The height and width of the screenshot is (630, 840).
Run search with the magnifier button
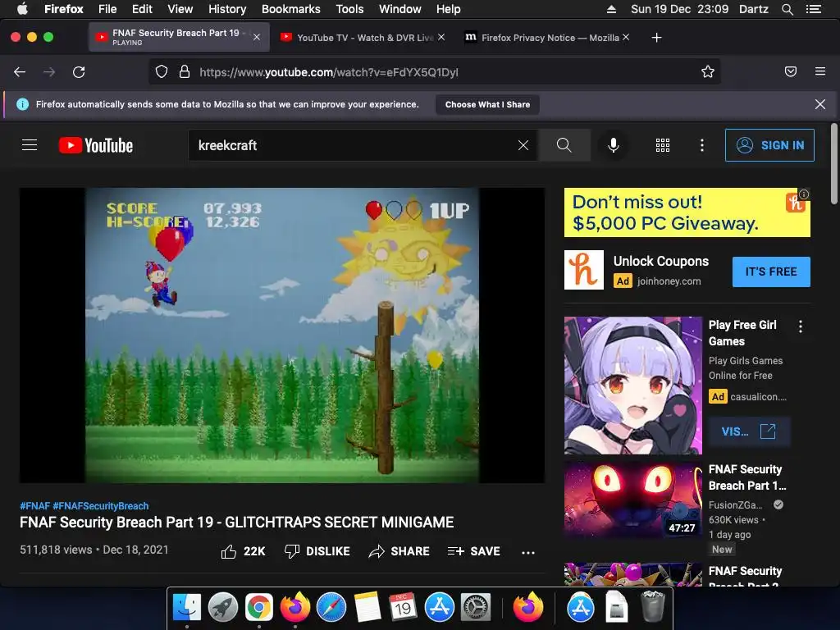(x=564, y=145)
